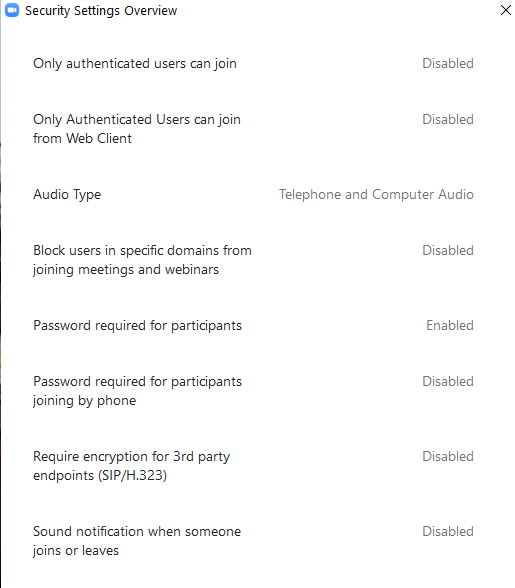Click Disabled status beside phone password setting
The image size is (515, 588).
point(448,381)
